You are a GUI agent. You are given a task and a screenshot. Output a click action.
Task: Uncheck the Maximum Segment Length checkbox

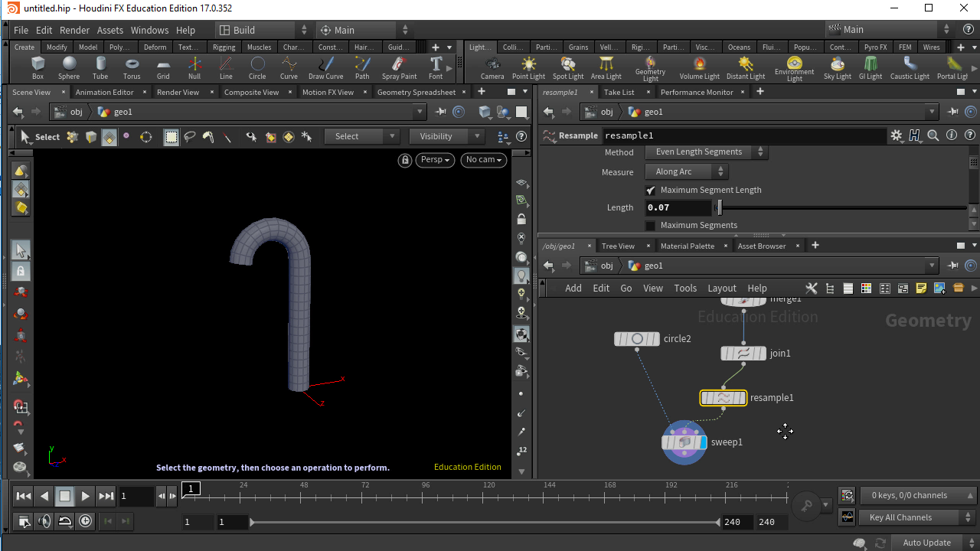[x=651, y=190]
